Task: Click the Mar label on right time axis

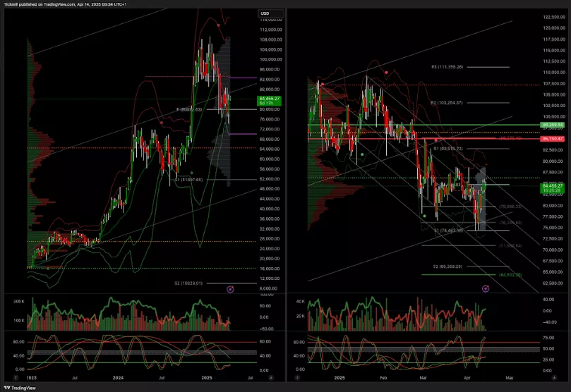Action: point(423,378)
